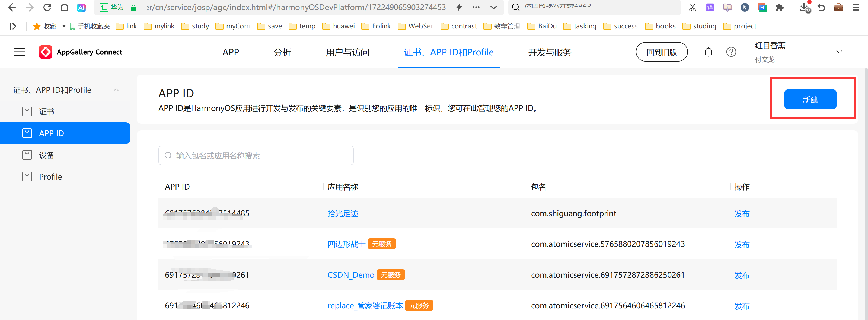Click the blue 新建 button
Viewport: 868px width, 320px height.
[x=810, y=99]
